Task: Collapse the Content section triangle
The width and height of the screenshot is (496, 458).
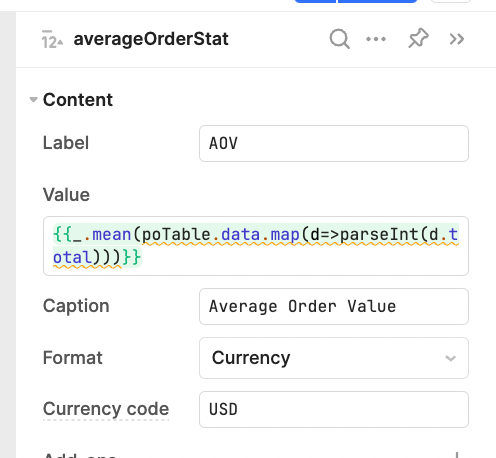Action: coord(33,99)
